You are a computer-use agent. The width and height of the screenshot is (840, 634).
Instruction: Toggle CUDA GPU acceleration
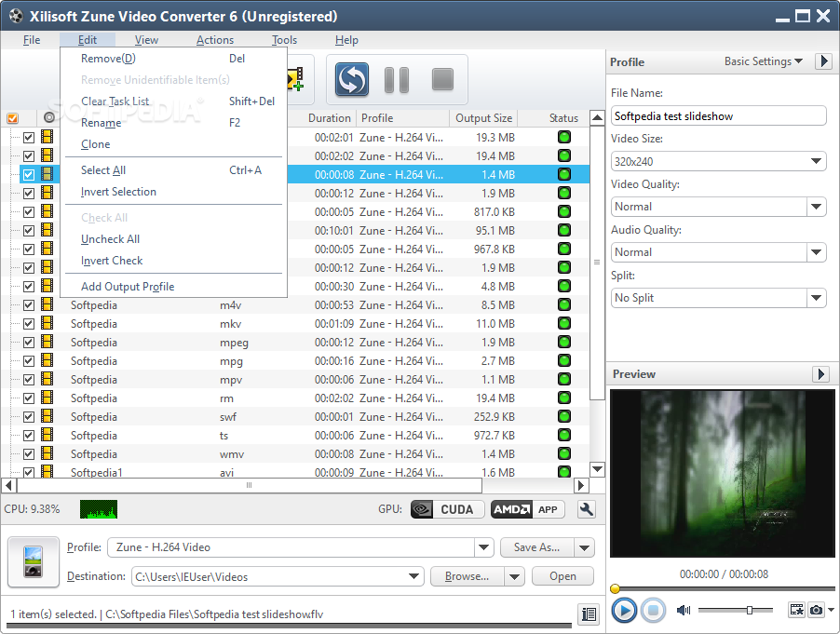[x=447, y=509]
